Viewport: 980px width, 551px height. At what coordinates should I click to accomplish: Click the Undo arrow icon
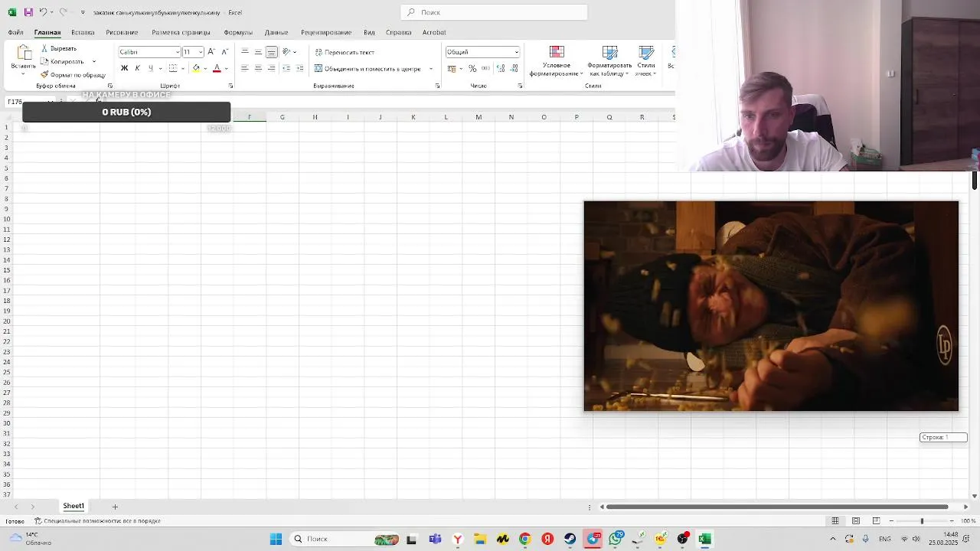point(43,12)
